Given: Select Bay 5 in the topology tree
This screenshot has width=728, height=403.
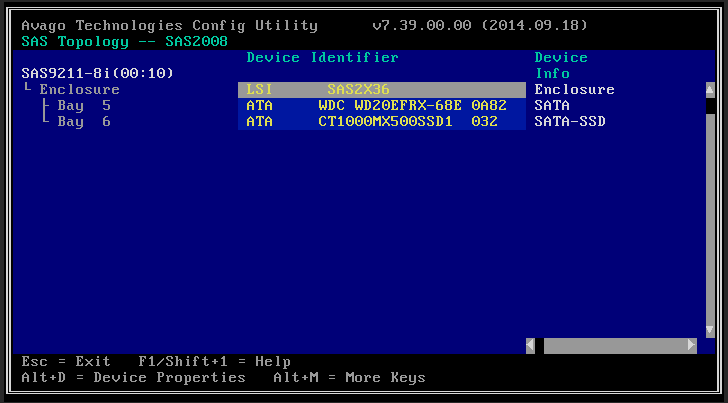Looking at the screenshot, I should pyautogui.click(x=84, y=105).
